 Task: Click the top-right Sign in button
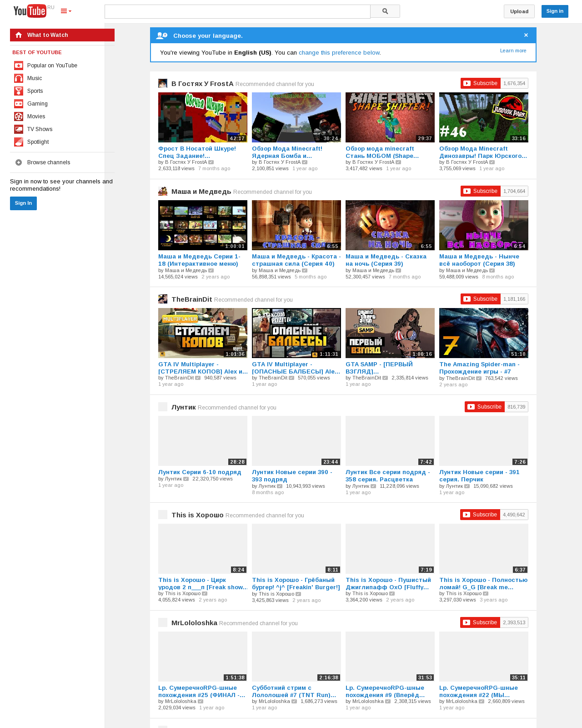555,11
